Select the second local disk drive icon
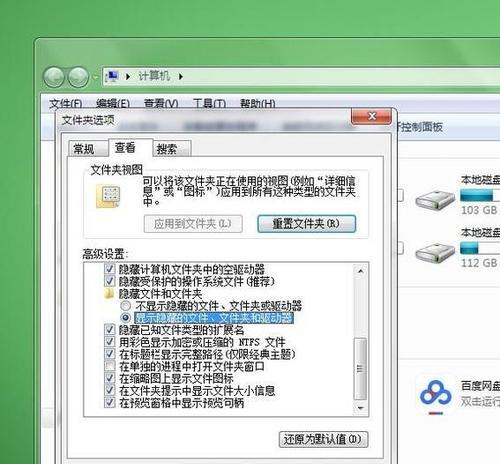This screenshot has height=464, width=500. pos(435,253)
